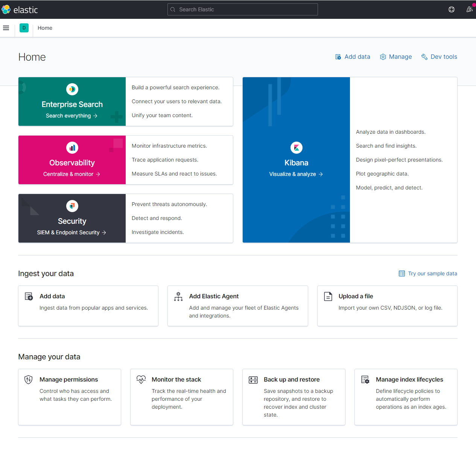Click the Manage index lifecycles icon
The width and height of the screenshot is (476, 449).
pyautogui.click(x=365, y=380)
